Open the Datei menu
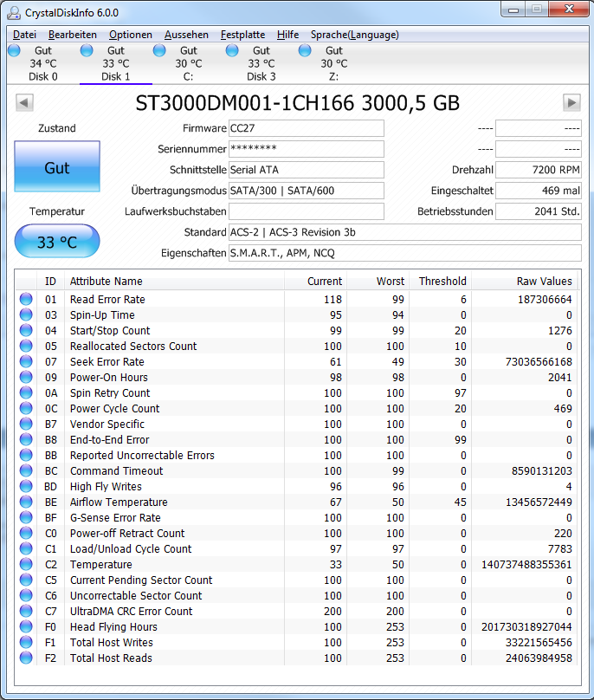The height and width of the screenshot is (700, 594). pos(24,35)
